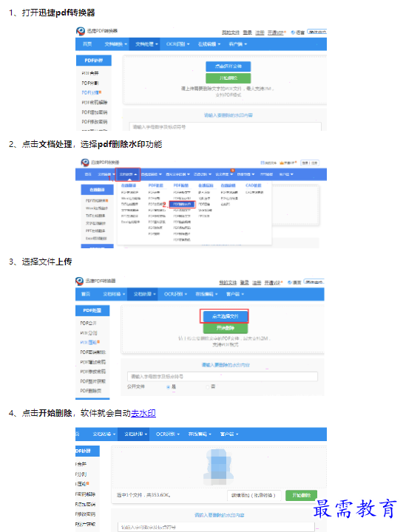Open the 去水印 hyperlink in step 4 text
The image size is (403, 532).
[x=143, y=413]
